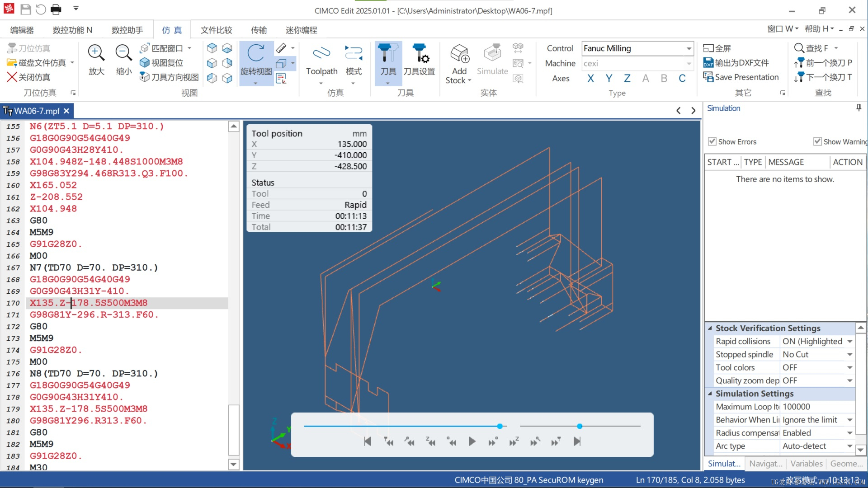
Task: Open the Stopped spindle No Cut dropdown
Action: (x=850, y=355)
